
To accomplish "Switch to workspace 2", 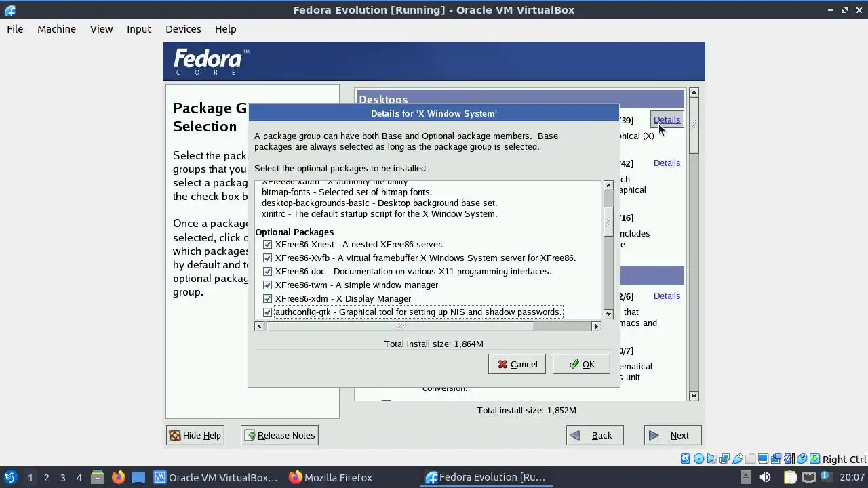I will coord(46,477).
